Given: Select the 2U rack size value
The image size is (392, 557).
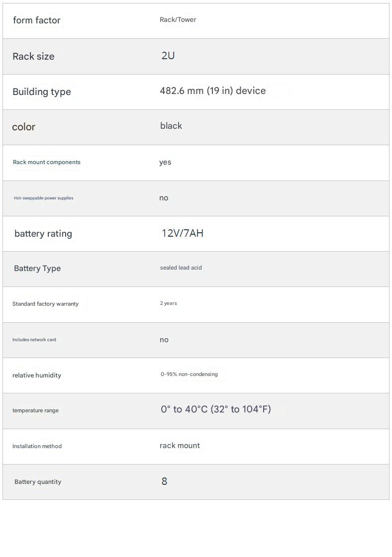Looking at the screenshot, I should tap(168, 56).
